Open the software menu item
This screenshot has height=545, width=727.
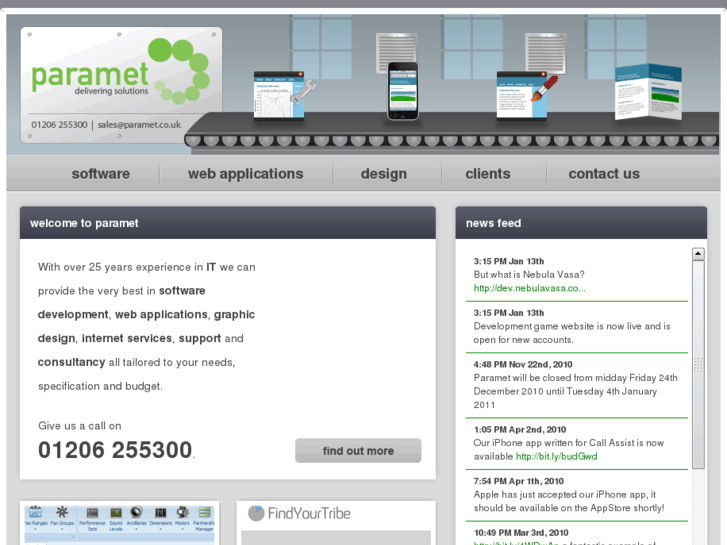point(101,174)
